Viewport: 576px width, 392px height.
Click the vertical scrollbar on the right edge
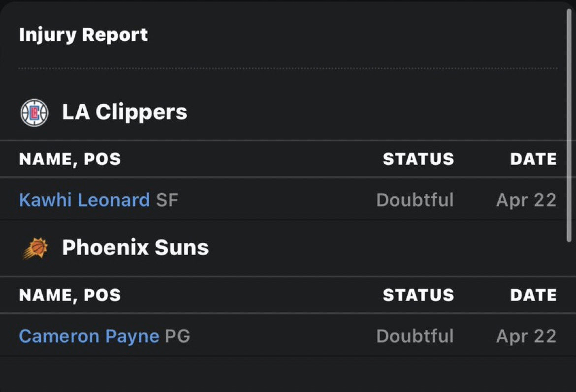[570, 123]
